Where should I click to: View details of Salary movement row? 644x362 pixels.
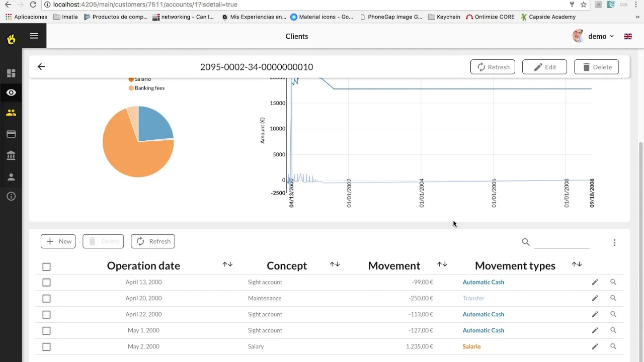click(x=613, y=346)
